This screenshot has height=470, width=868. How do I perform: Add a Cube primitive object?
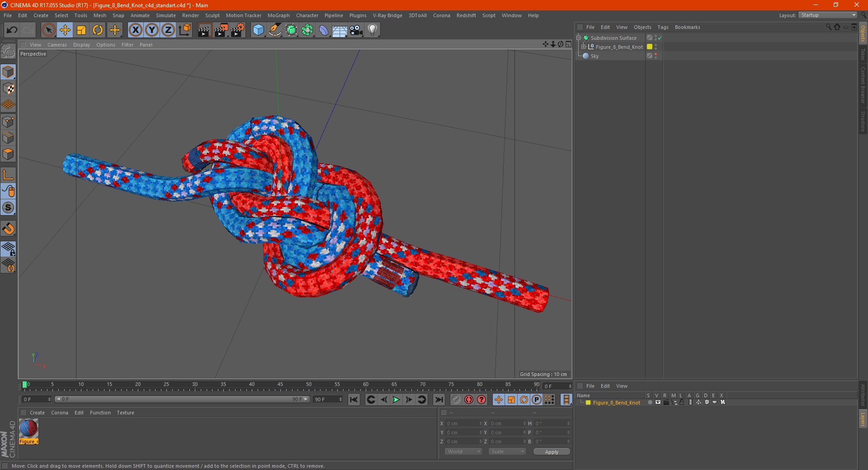coord(258,30)
